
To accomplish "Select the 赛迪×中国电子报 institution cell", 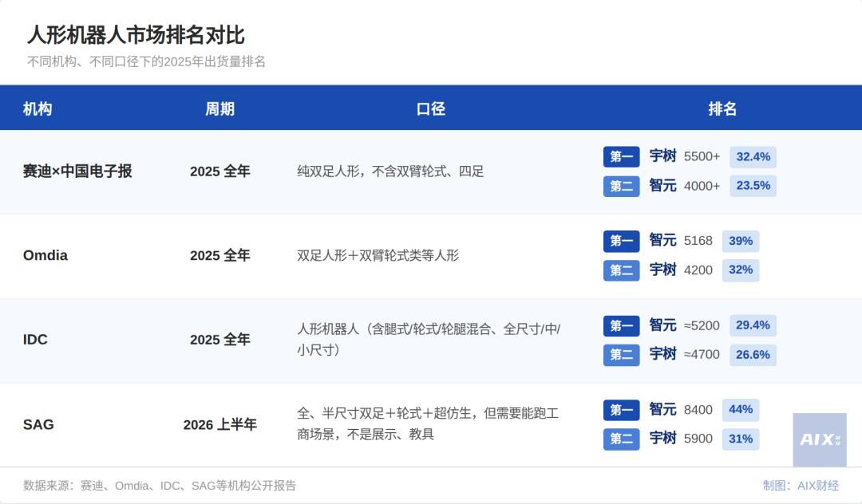I will point(77,171).
